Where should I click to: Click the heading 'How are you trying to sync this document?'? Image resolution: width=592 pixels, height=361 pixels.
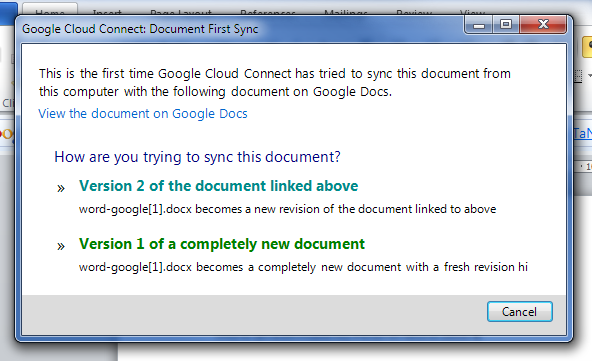coord(197,157)
